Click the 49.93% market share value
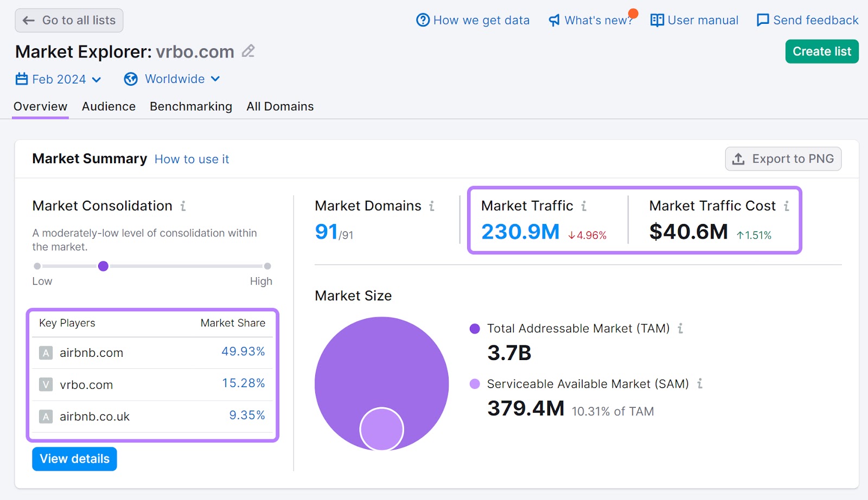 pyautogui.click(x=244, y=351)
